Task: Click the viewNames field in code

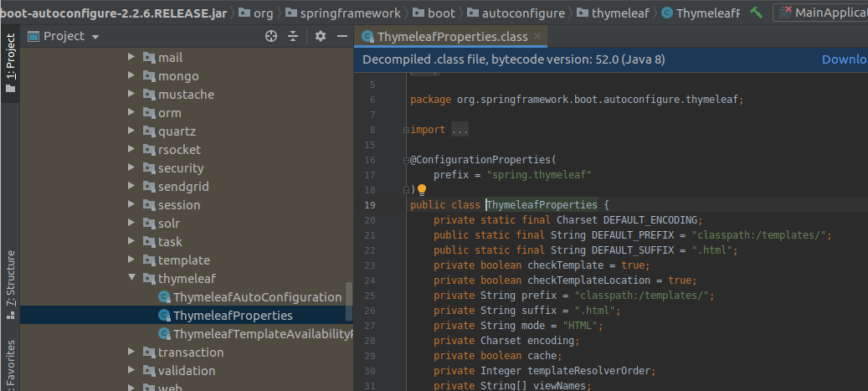Action: [x=559, y=385]
